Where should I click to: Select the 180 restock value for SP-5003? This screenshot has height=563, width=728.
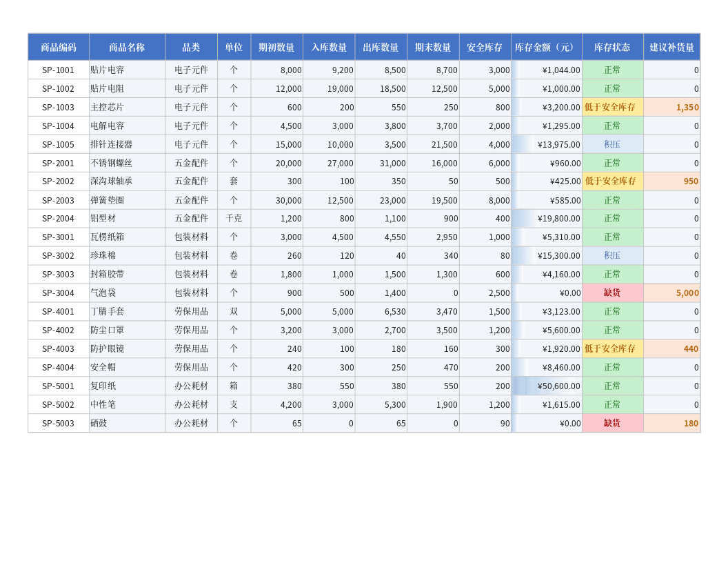[672, 423]
